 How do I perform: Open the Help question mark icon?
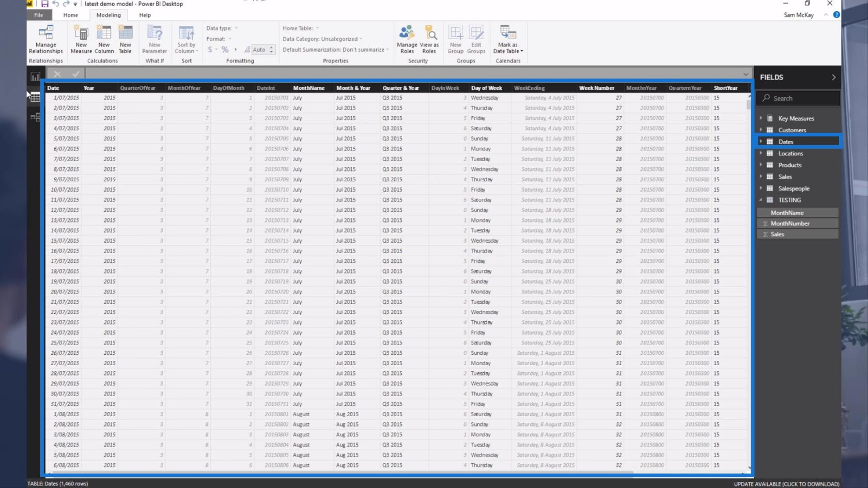[x=836, y=14]
